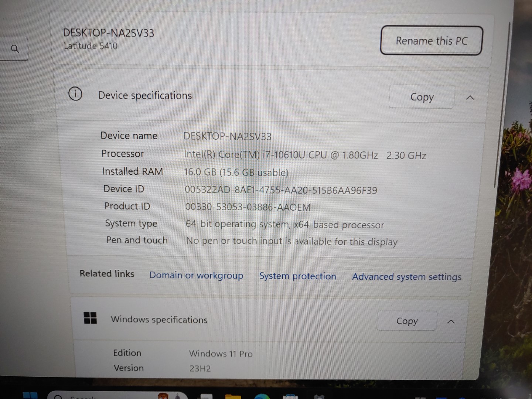Click the Windows specifications heading
This screenshot has width=532, height=399.
[159, 320]
